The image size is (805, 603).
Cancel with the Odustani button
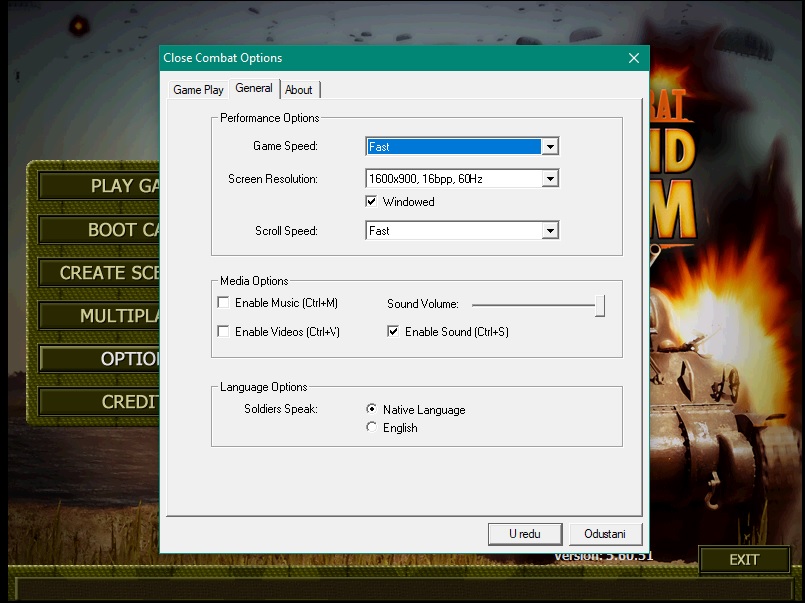point(605,534)
